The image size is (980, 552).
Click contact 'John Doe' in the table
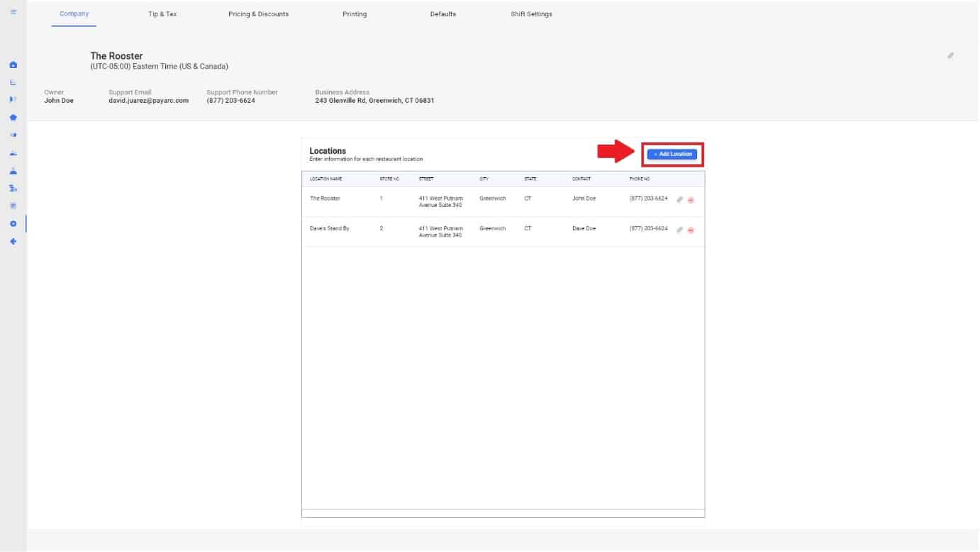click(584, 198)
